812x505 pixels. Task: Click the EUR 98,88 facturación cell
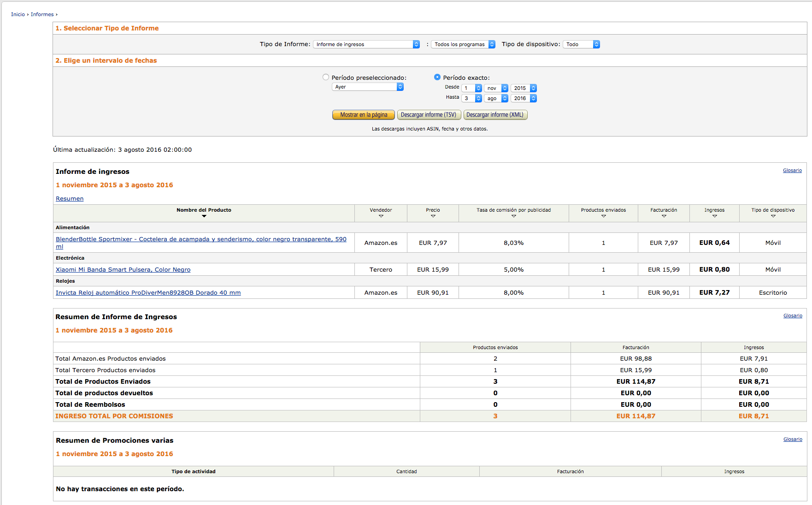tap(635, 358)
